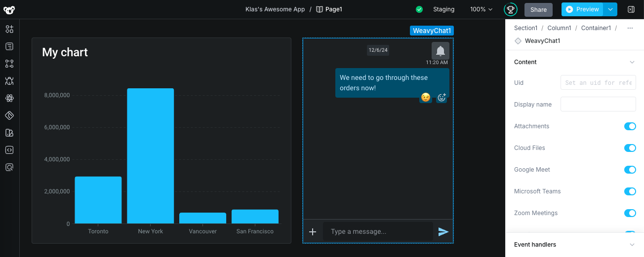Open the search inspector icon in sidebar
Screen dimensions: 644x257
click(x=9, y=167)
